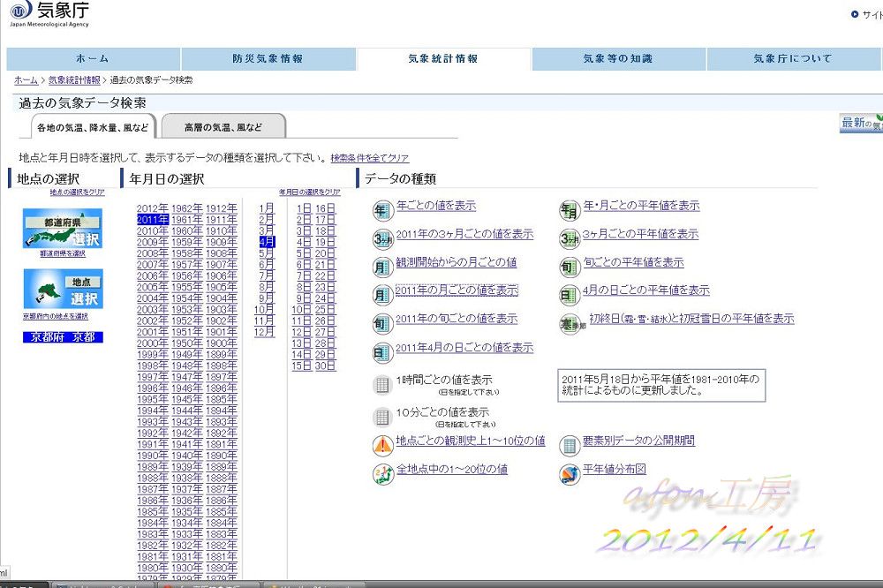Click the 要素別データの公開期間 icon
Screen dimensions: 883x588
[570, 445]
